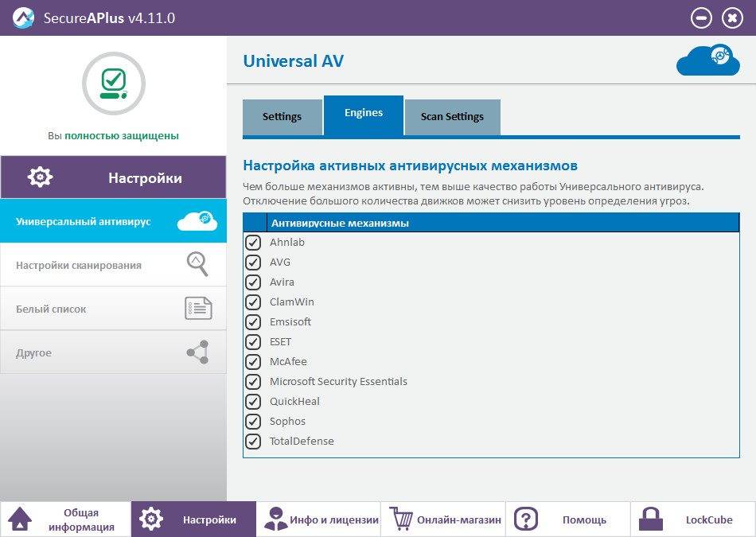Open the Другое sidebar section
This screenshot has height=537, width=756.
tap(113, 352)
